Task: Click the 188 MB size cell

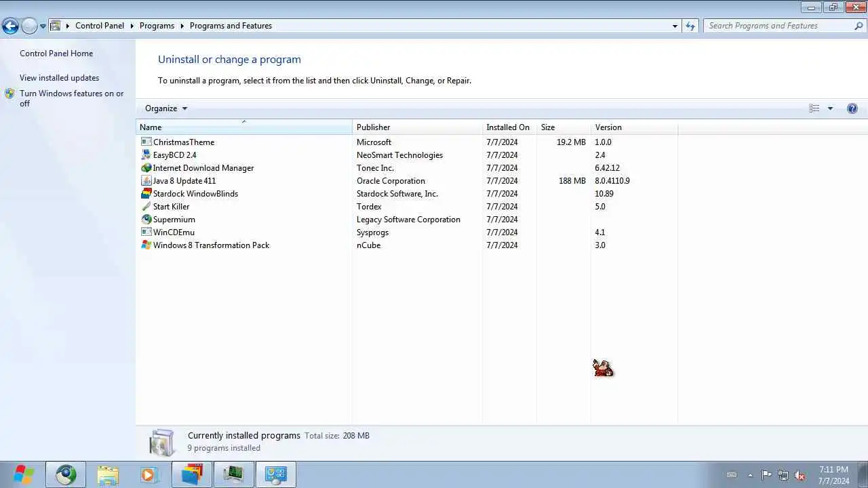Action: pyautogui.click(x=572, y=181)
